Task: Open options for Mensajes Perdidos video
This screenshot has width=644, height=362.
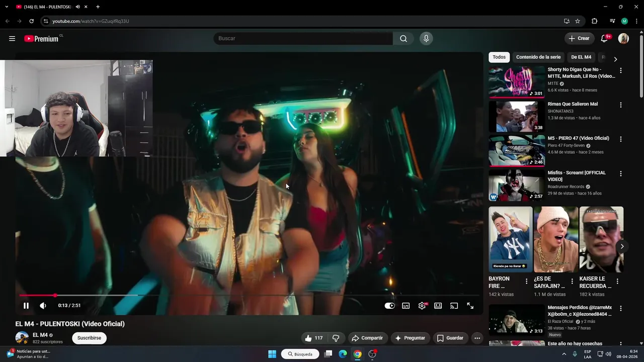Action: tap(620, 309)
